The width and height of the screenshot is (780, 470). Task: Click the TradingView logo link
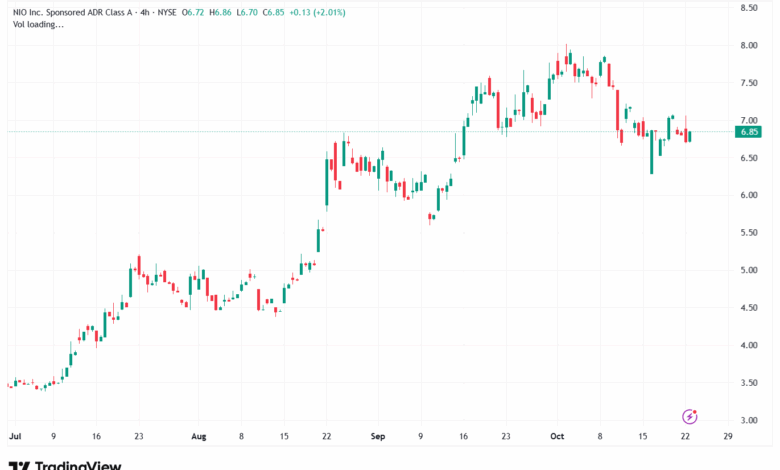(x=65, y=465)
